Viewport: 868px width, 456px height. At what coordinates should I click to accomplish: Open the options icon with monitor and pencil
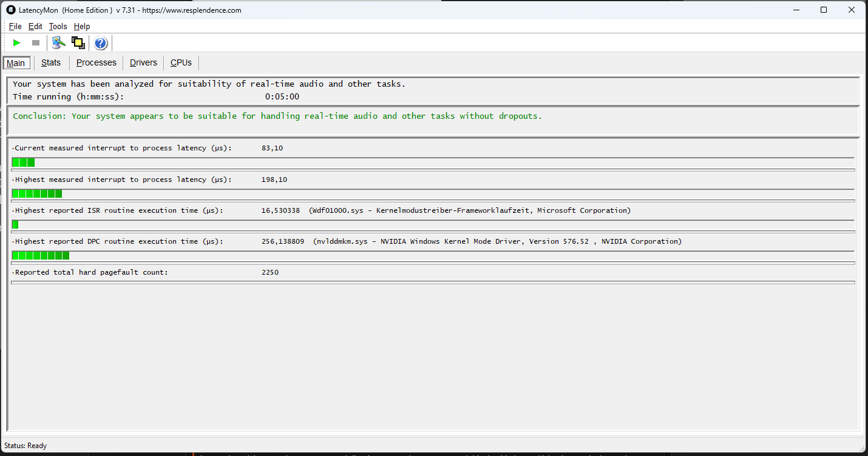click(x=58, y=42)
